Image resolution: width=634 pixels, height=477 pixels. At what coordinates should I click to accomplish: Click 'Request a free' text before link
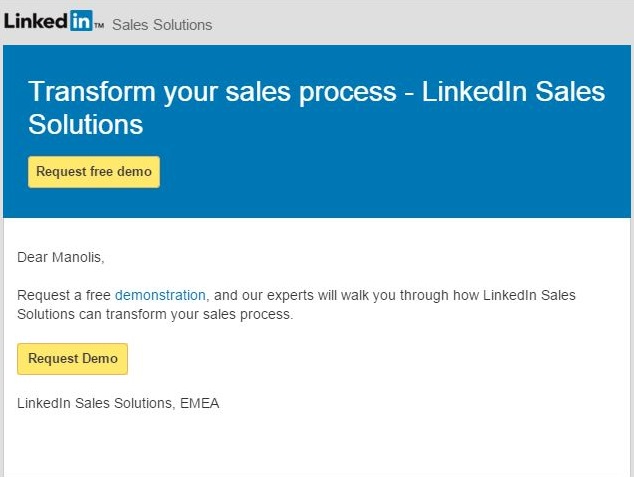pos(65,296)
